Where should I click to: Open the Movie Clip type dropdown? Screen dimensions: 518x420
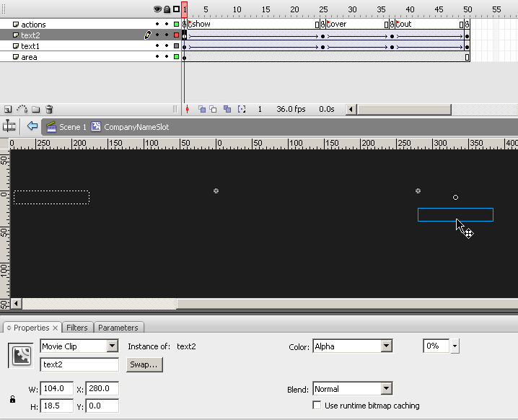pos(112,346)
